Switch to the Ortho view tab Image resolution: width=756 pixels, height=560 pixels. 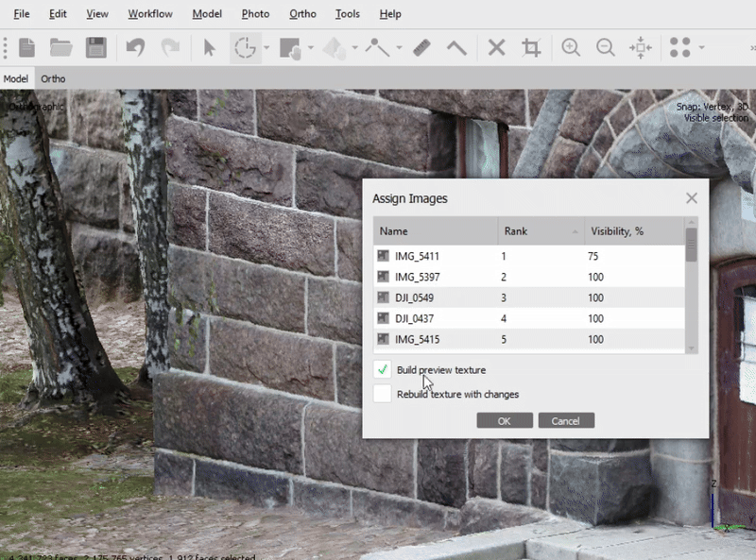point(53,78)
